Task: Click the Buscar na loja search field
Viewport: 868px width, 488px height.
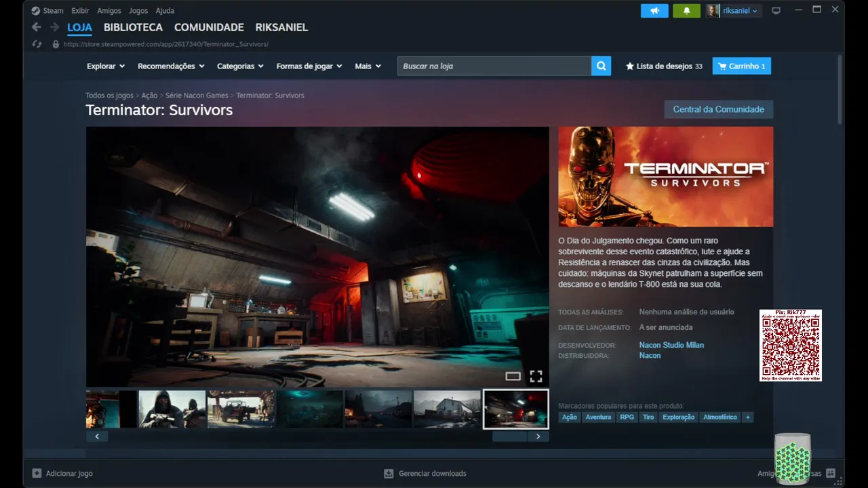Action: coord(494,66)
